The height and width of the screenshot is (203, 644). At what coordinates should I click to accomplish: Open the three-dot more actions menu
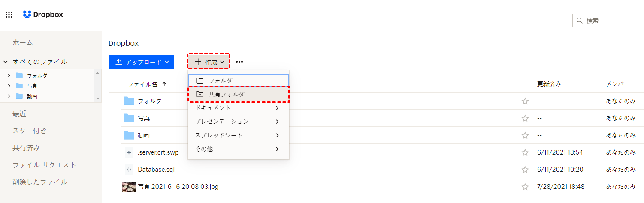(239, 62)
